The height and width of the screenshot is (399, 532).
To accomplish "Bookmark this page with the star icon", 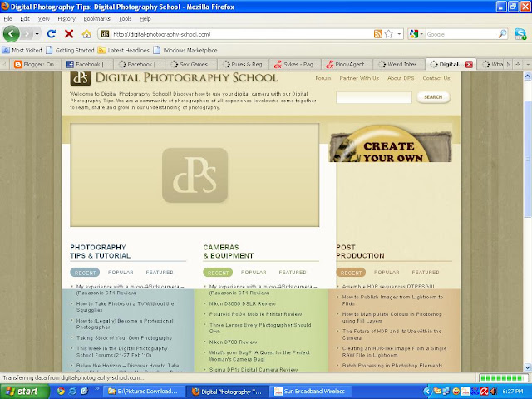I will (x=389, y=34).
